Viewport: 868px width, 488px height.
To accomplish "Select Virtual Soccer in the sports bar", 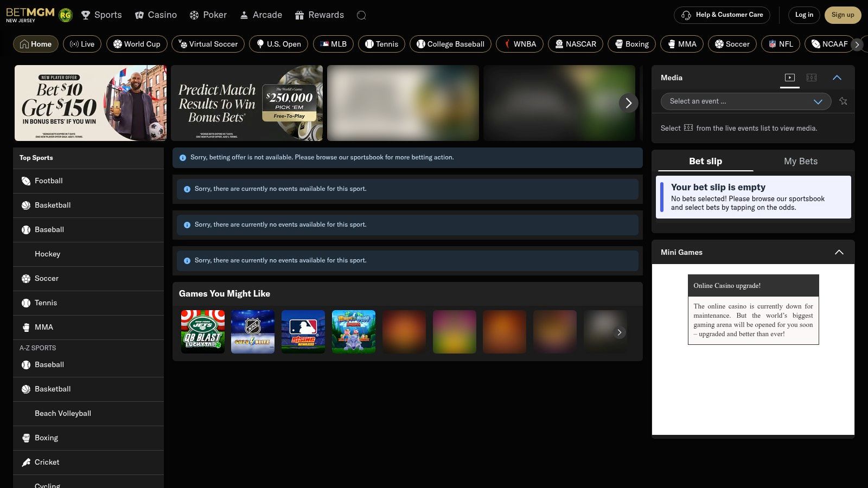I will coord(208,44).
